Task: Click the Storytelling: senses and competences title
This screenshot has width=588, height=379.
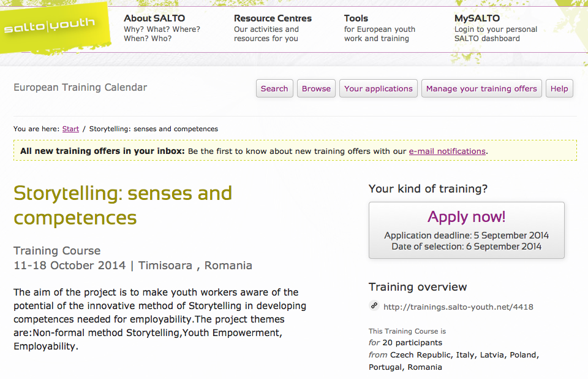Action: click(123, 205)
